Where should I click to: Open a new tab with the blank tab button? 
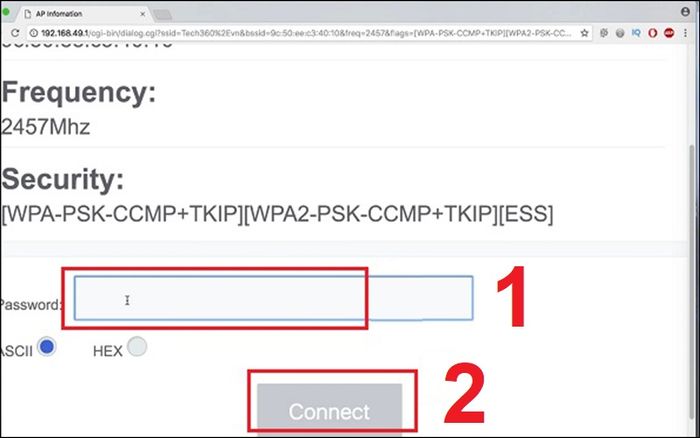(x=162, y=15)
